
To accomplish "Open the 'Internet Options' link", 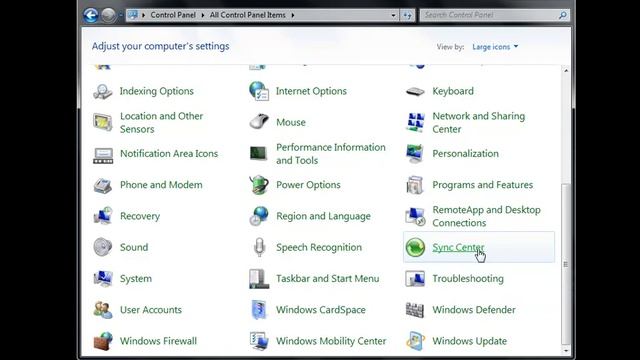I will tap(311, 91).
